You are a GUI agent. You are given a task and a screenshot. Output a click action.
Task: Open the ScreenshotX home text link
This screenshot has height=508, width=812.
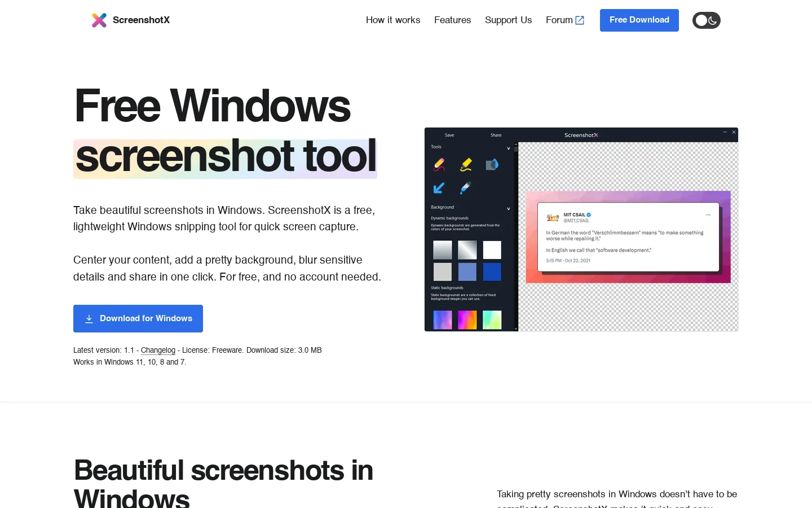(x=141, y=20)
